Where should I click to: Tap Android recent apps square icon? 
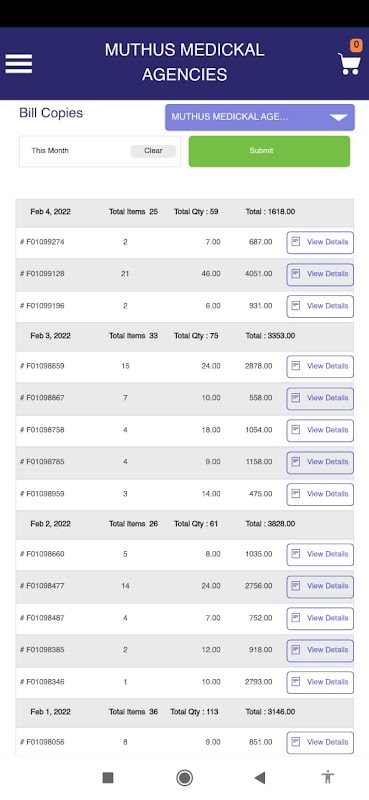coord(108,777)
